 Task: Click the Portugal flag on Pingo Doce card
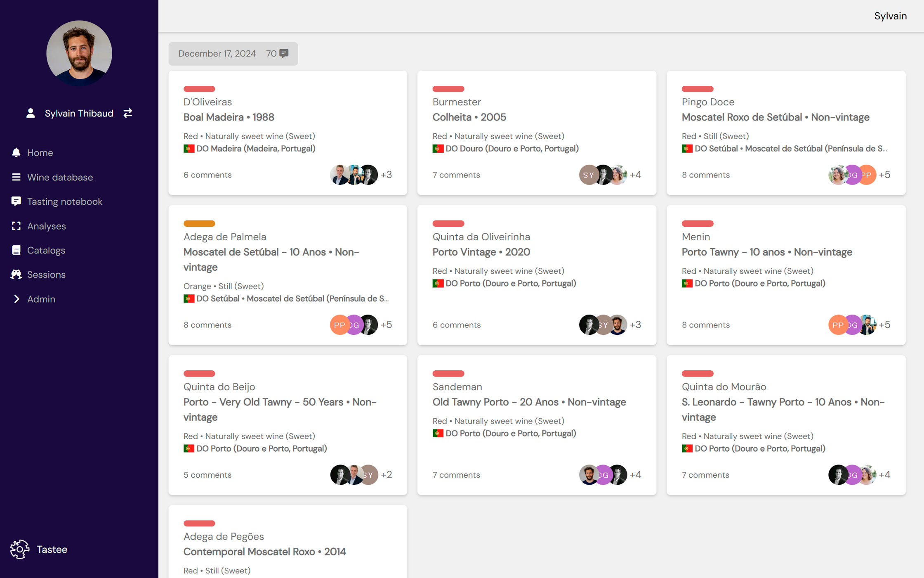pos(687,149)
